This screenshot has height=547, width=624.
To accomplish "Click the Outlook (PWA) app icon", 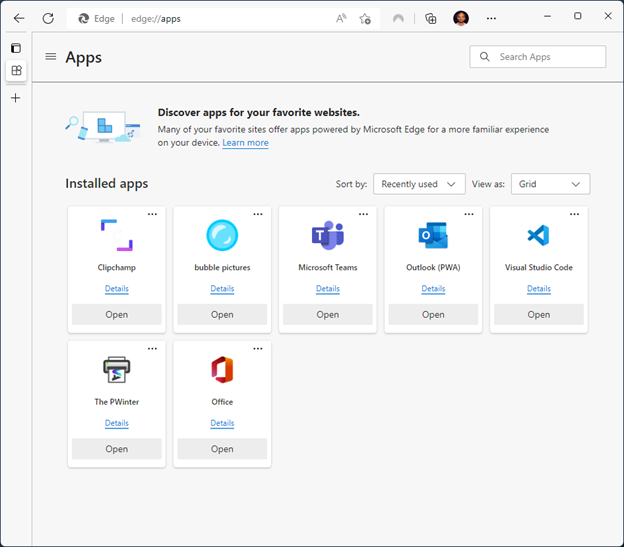I will [x=433, y=235].
